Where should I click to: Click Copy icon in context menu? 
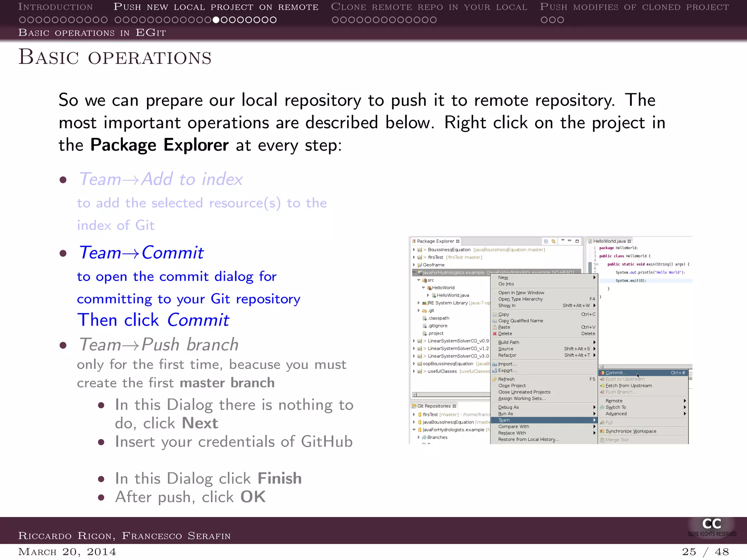[x=495, y=315]
